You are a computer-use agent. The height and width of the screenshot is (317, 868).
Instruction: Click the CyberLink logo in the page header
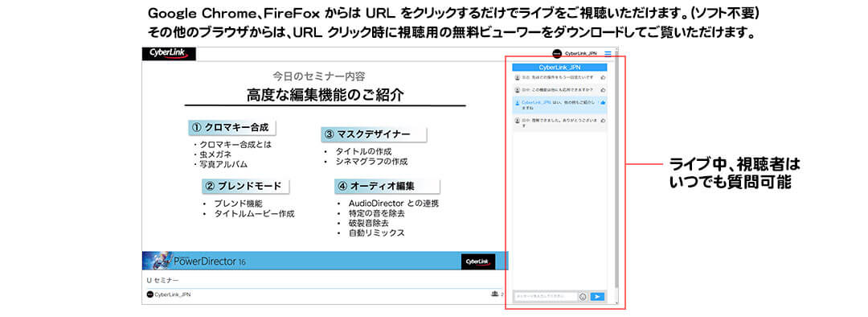coord(169,54)
